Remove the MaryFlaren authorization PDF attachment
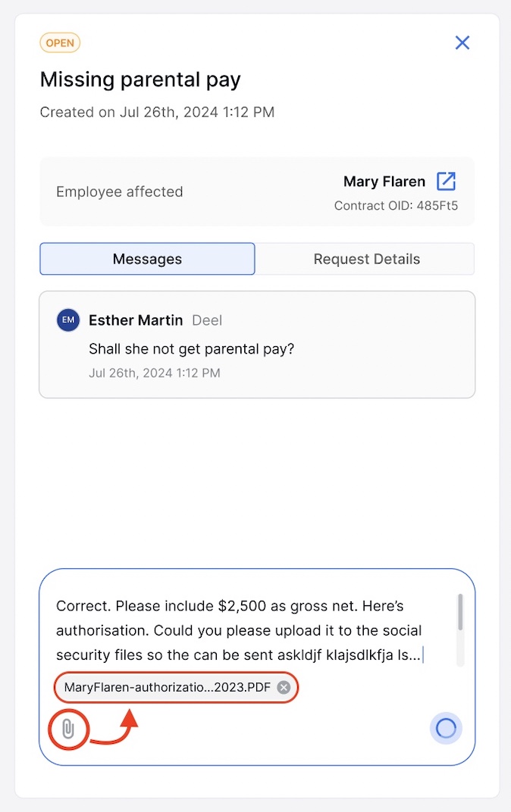Screen dimensions: 511x812 [x=284, y=687]
